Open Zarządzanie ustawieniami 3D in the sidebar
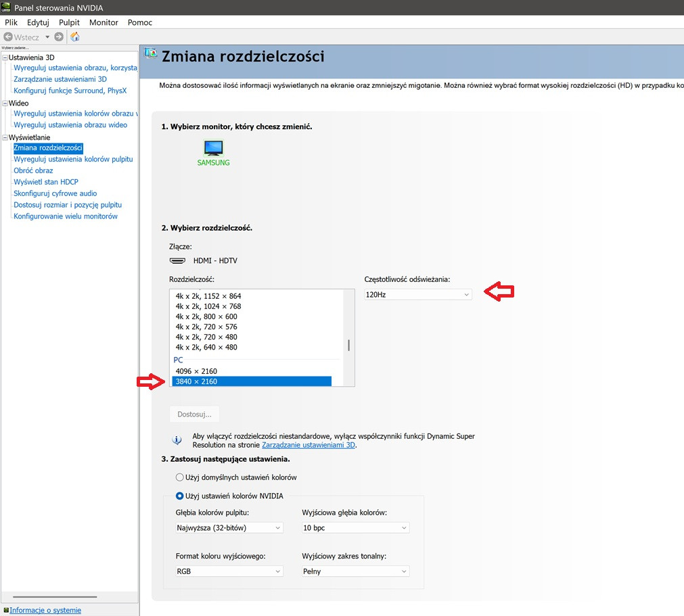684x616 pixels. (60, 79)
